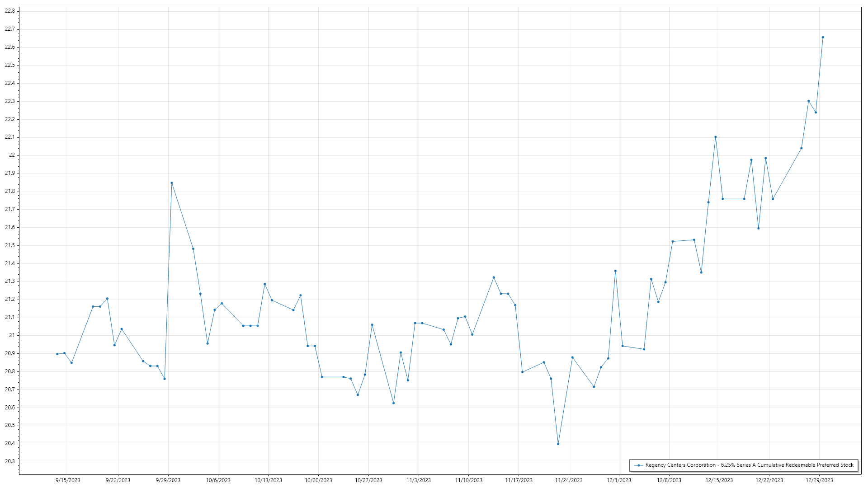
Task: Click the highest data point near 22.65
Action: click(823, 38)
